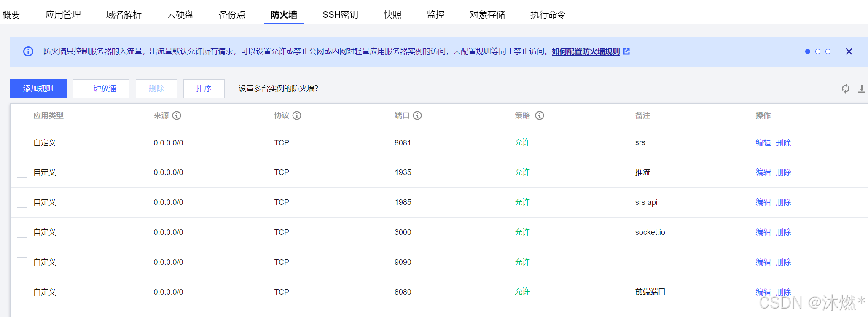The width and height of the screenshot is (868, 317).
Task: Switch to the 域名解析 tab
Action: pyautogui.click(x=124, y=15)
